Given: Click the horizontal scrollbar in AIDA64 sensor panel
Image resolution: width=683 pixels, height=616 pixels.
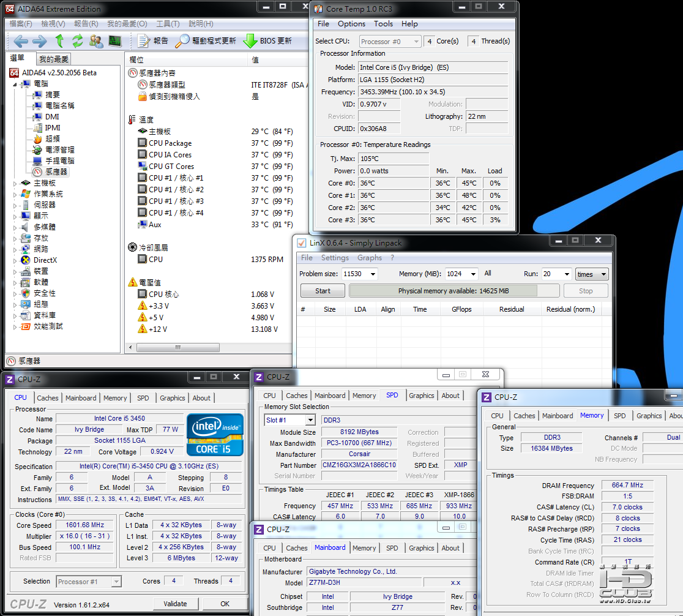Looking at the screenshot, I should coord(177,347).
